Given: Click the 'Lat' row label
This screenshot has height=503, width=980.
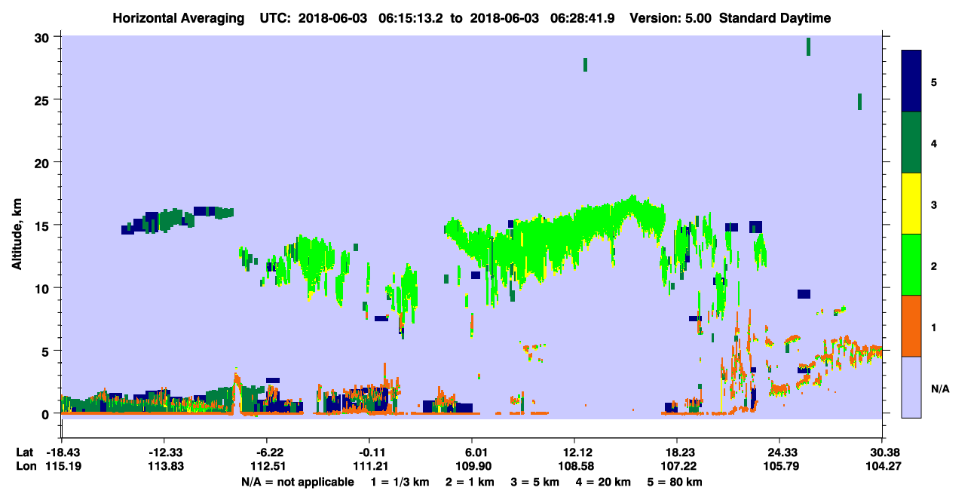Looking at the screenshot, I should [24, 452].
